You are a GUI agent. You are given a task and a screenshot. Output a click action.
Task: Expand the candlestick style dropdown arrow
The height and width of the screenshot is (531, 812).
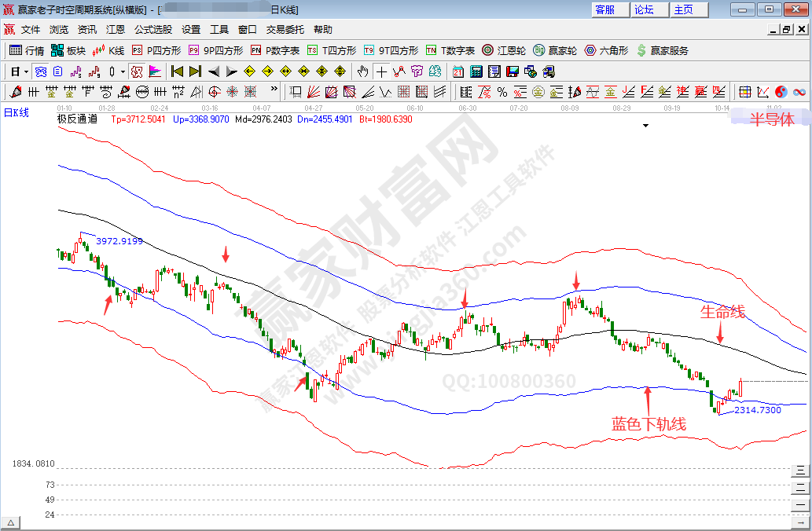coord(123,71)
